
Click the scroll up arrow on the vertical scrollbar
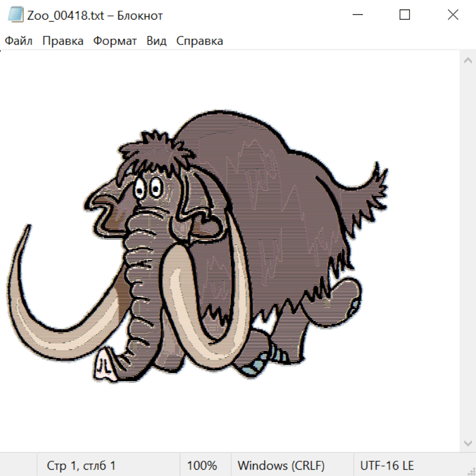point(468,61)
